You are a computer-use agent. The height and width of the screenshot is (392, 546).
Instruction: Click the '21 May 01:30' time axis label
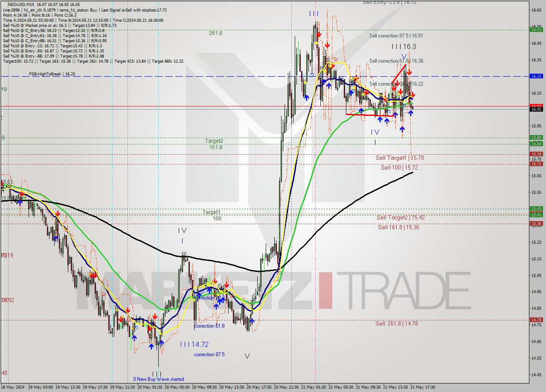point(314,387)
